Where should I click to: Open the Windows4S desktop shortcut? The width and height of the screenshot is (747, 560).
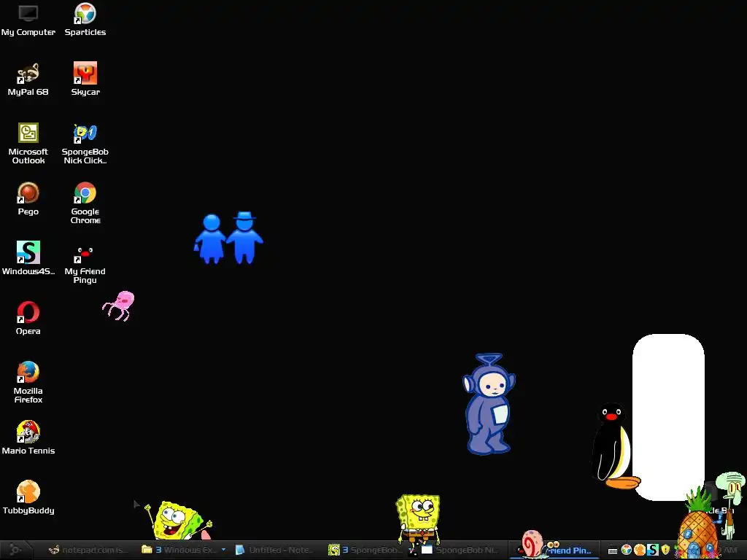point(28,259)
